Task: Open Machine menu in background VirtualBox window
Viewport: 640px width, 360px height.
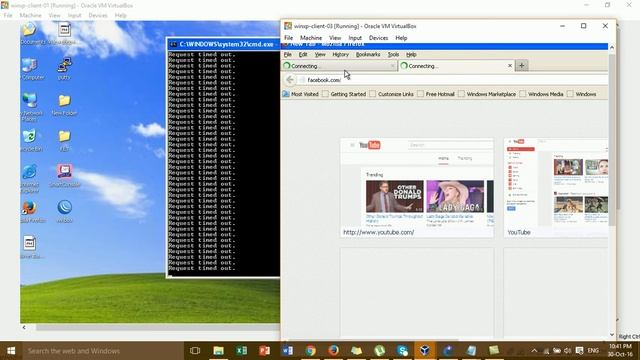Action: point(30,16)
